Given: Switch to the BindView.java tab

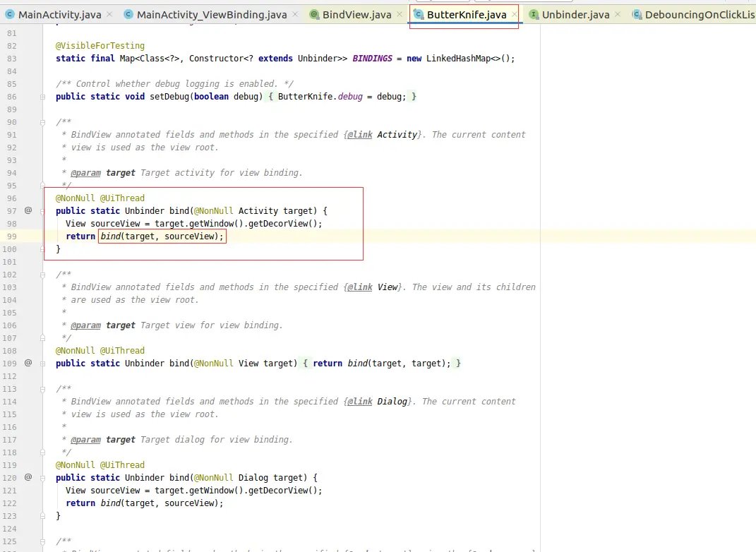Looking at the screenshot, I should coord(356,14).
